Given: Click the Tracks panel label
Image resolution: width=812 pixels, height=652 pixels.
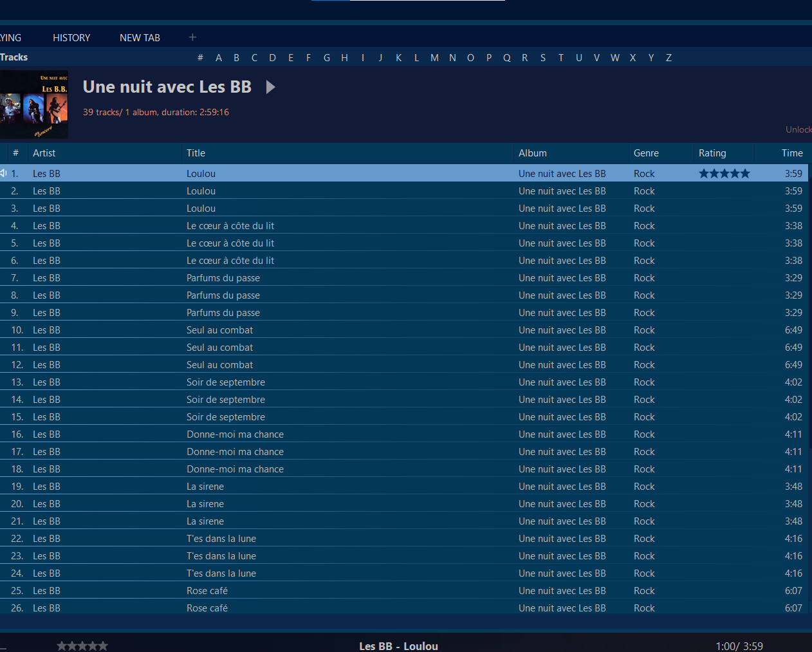Looking at the screenshot, I should click(x=14, y=57).
